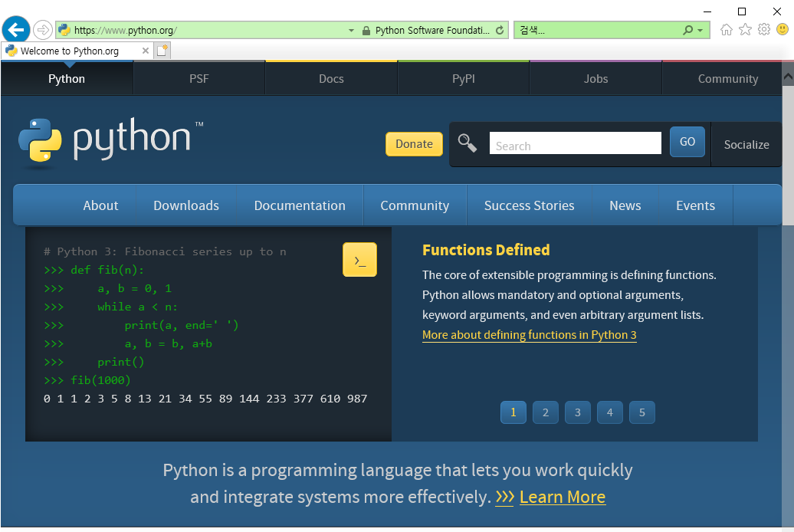This screenshot has height=532, width=794.
Task: Select slide 3 in carousel
Action: pyautogui.click(x=578, y=412)
